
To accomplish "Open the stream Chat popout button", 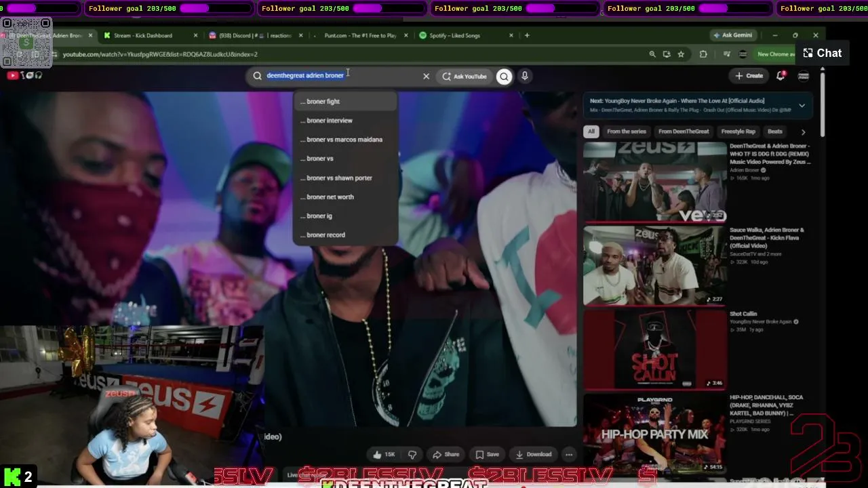I will 823,53.
